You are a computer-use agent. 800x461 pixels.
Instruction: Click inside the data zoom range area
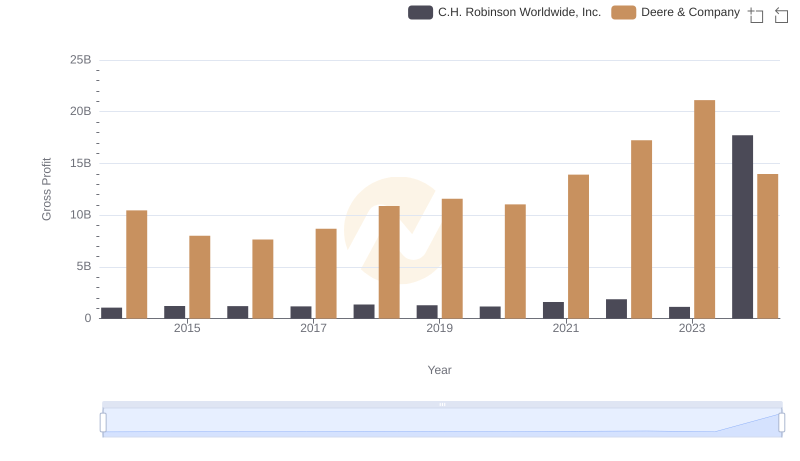pyautogui.click(x=442, y=422)
